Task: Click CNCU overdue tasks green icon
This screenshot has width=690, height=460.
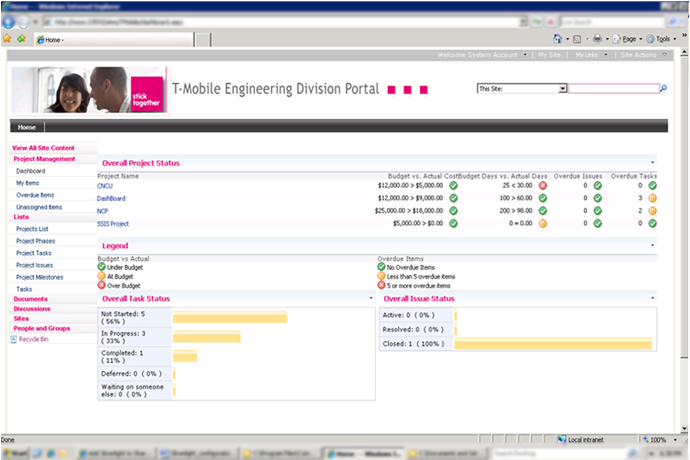Action: coord(652,186)
